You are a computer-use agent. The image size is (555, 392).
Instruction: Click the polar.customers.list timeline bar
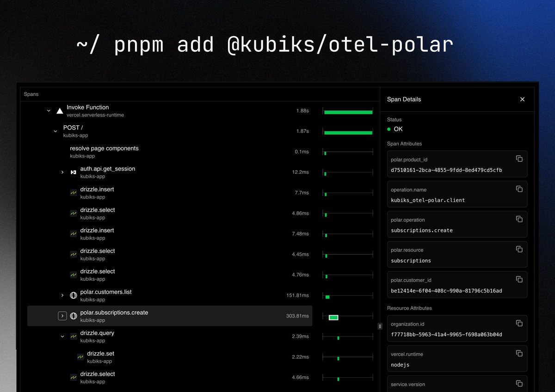[x=327, y=297]
